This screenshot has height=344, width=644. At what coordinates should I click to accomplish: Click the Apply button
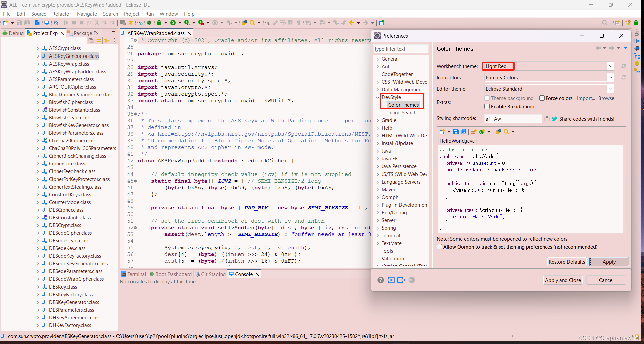(609, 262)
